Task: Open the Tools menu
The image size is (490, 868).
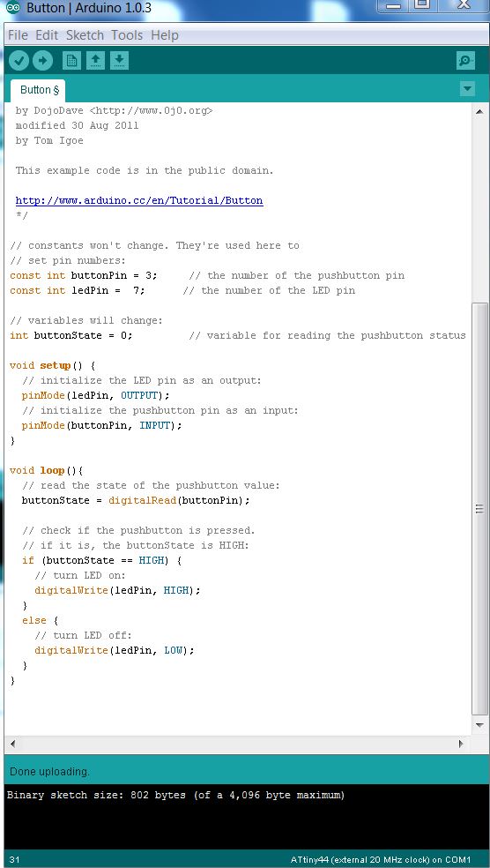Action: pos(127,35)
